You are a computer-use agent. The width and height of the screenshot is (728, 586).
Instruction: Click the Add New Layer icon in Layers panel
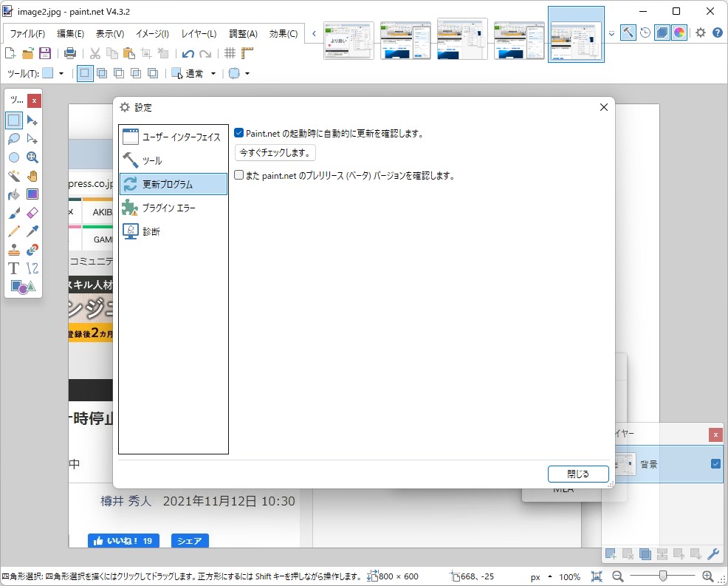click(x=610, y=553)
